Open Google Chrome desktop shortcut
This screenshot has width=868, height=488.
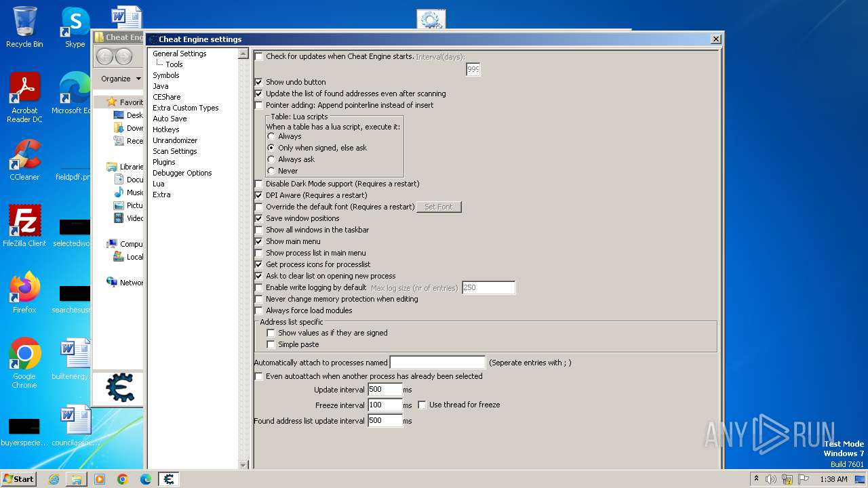(x=24, y=363)
